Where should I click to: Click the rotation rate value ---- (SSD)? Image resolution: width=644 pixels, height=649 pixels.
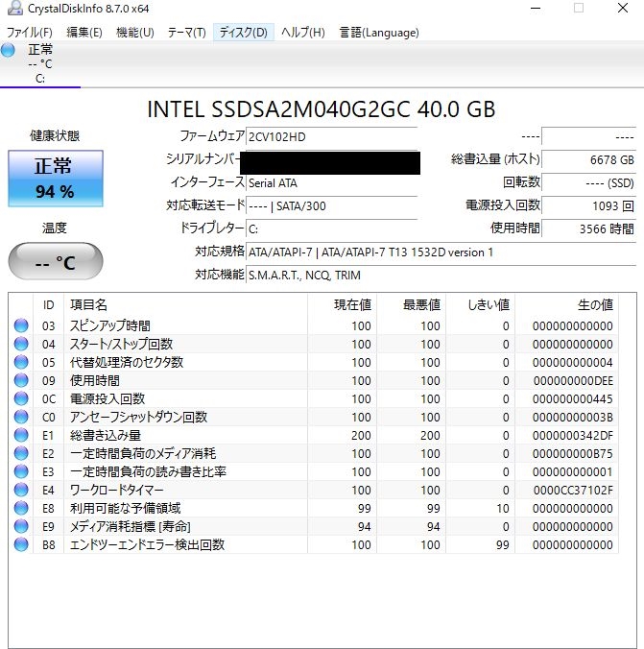(x=589, y=183)
